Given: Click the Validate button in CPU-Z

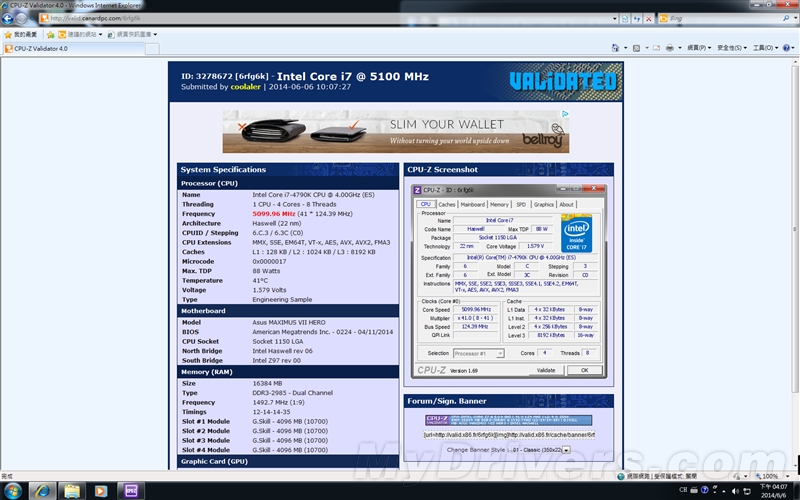Looking at the screenshot, I should 545,370.
